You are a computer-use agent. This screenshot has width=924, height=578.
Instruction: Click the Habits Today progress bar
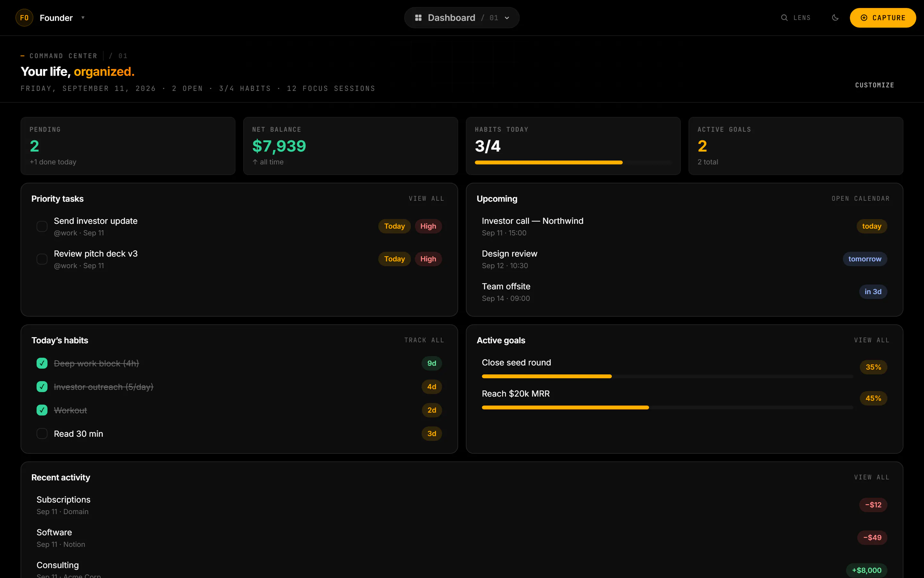[573, 163]
